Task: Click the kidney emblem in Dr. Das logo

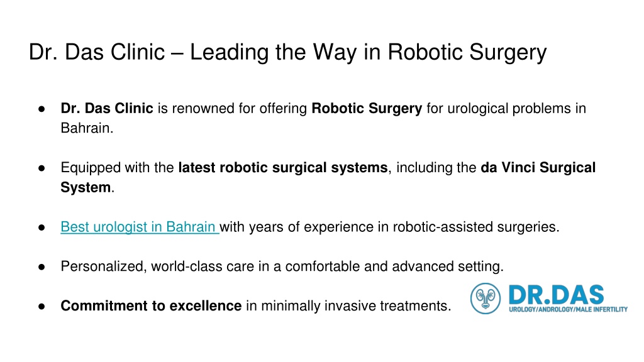Action: [486, 299]
